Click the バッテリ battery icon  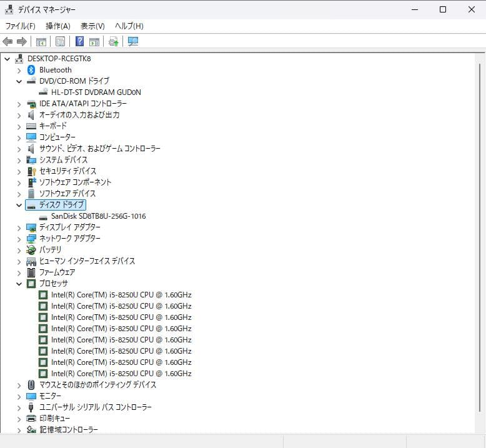(31, 249)
